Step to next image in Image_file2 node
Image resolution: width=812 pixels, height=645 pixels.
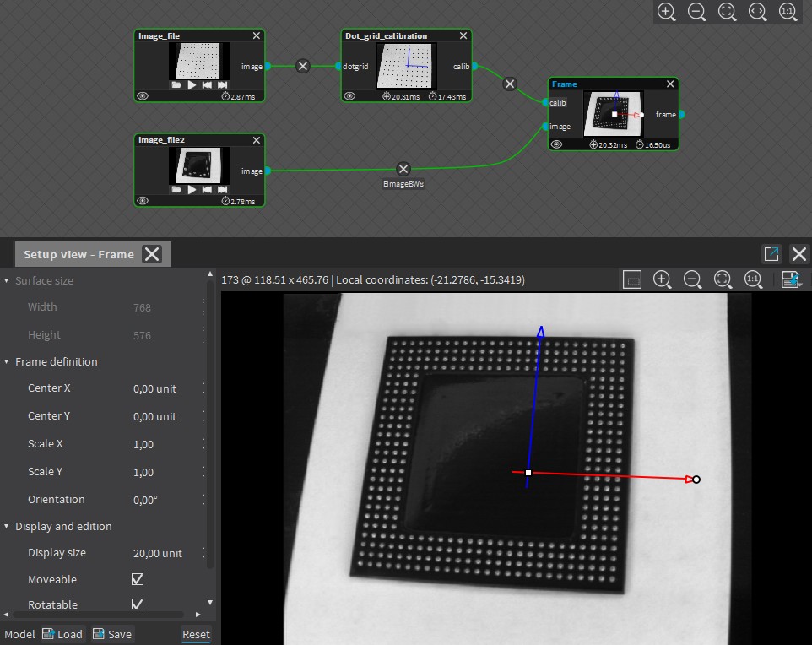[x=222, y=190]
